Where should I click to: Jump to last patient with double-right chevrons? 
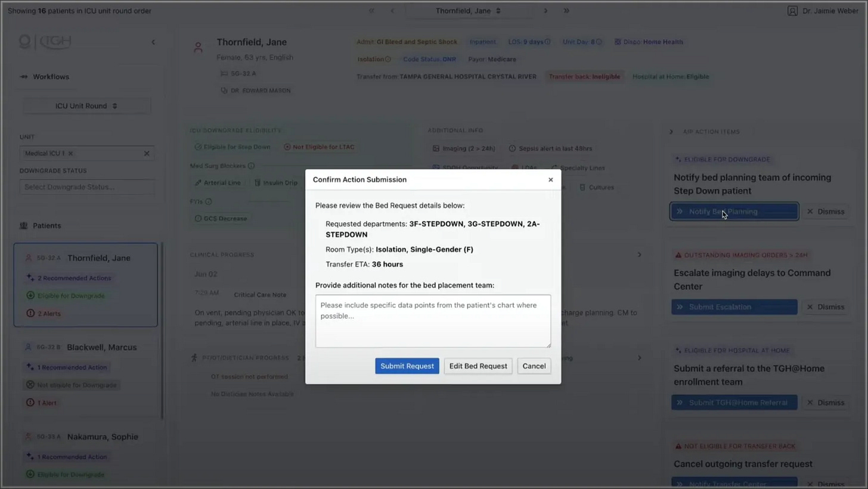(566, 11)
